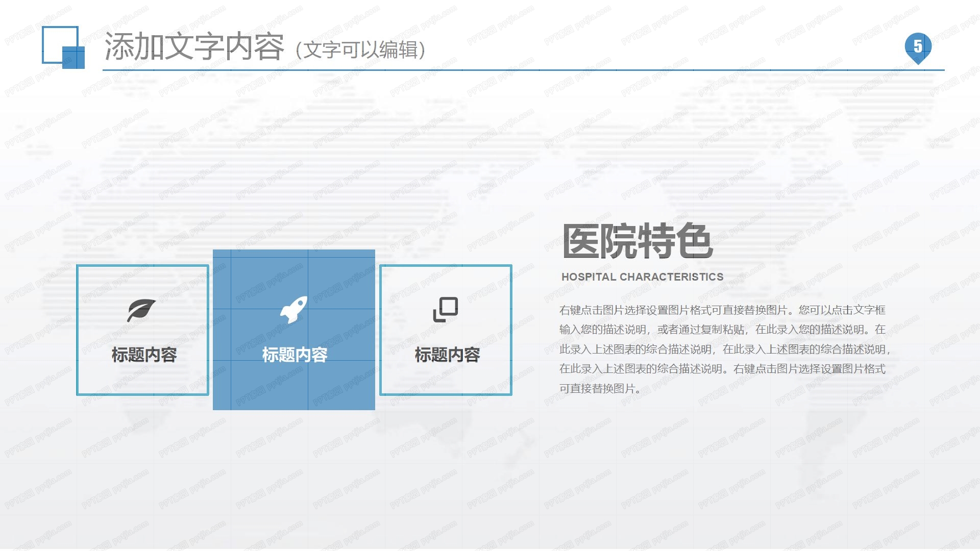Expand the middle blue content panel
The height and width of the screenshot is (551, 980).
[293, 329]
